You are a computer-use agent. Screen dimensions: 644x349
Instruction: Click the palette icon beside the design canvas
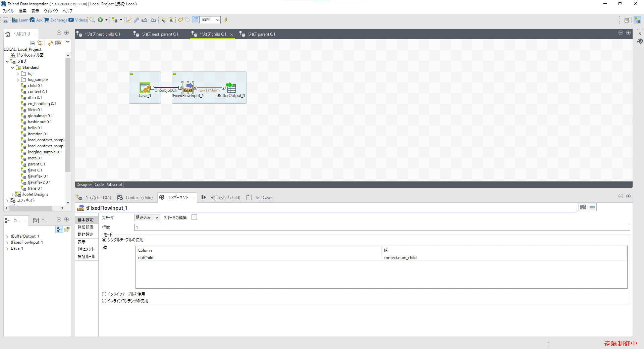tap(640, 41)
